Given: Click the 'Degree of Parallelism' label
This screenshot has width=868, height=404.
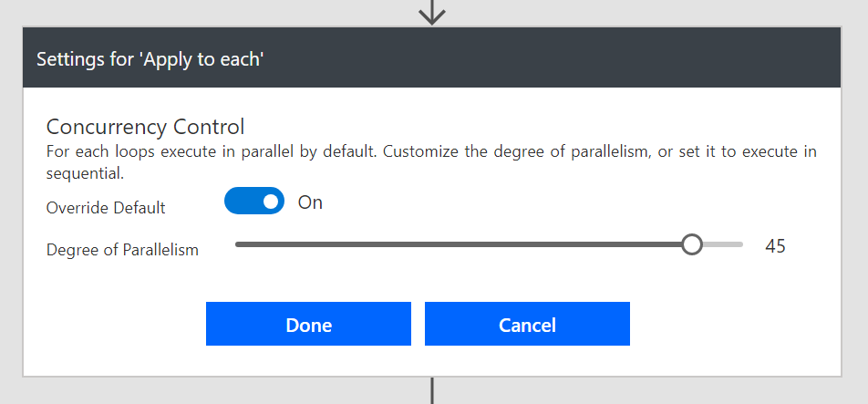Looking at the screenshot, I should (x=122, y=249).
